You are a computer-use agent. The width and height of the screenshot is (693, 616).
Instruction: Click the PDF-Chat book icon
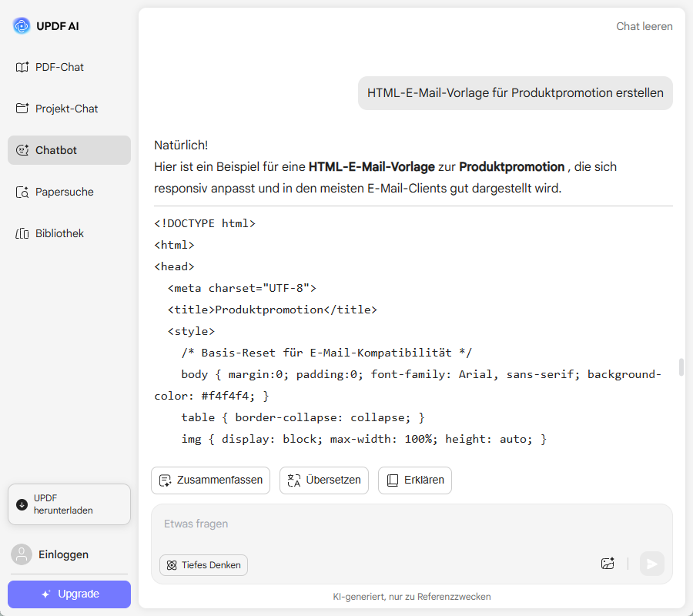click(22, 67)
